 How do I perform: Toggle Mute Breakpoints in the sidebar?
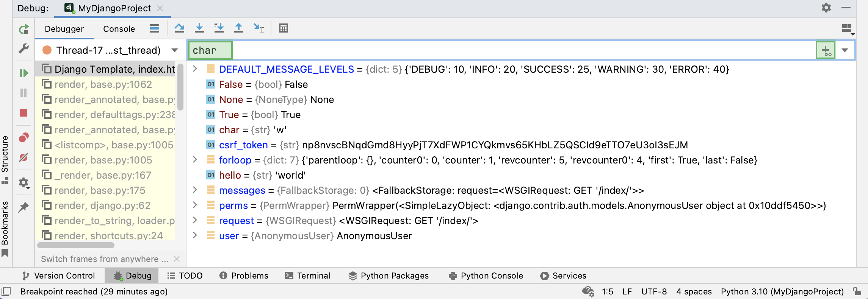[24, 157]
